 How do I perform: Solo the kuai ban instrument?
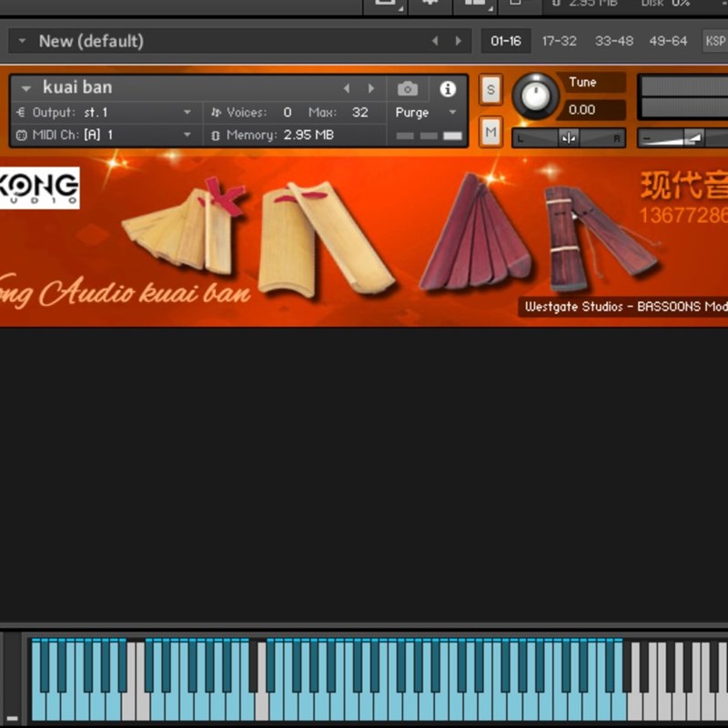point(490,89)
